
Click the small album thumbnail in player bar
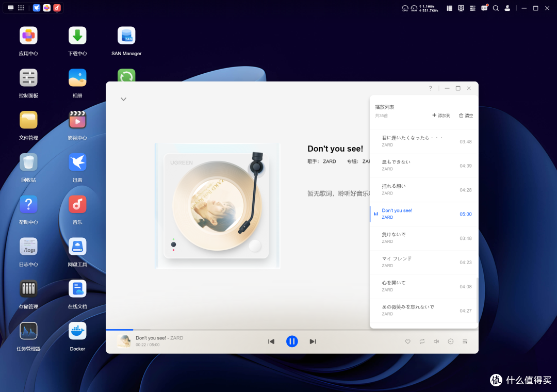point(124,341)
